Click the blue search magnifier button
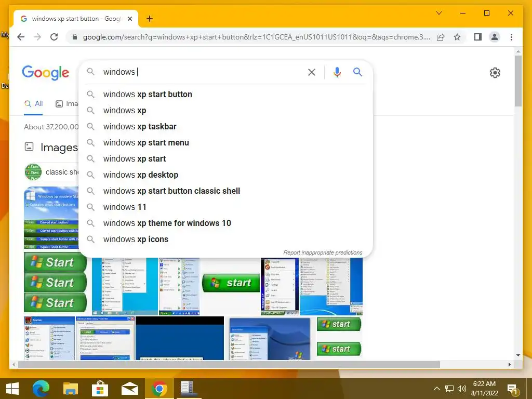Image resolution: width=532 pixels, height=399 pixels. (x=357, y=72)
